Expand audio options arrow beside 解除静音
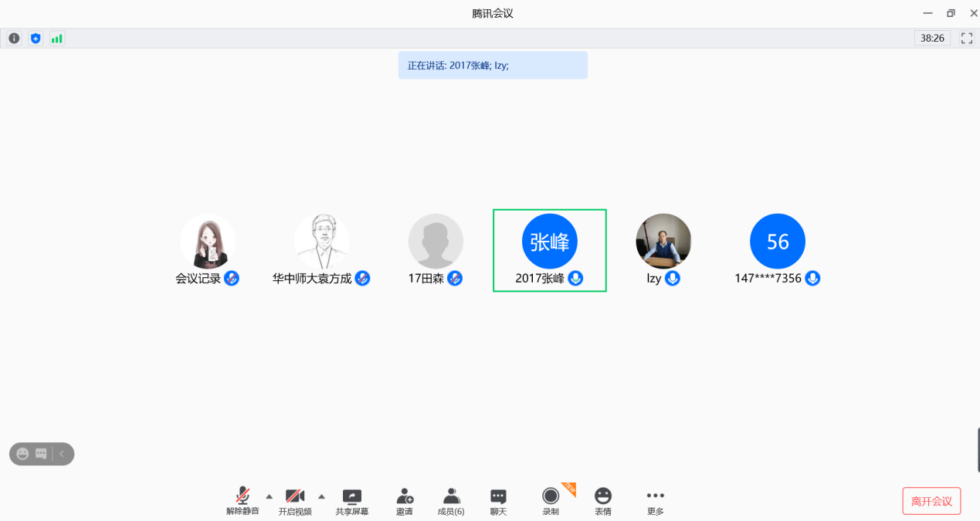The width and height of the screenshot is (980, 521). point(270,496)
